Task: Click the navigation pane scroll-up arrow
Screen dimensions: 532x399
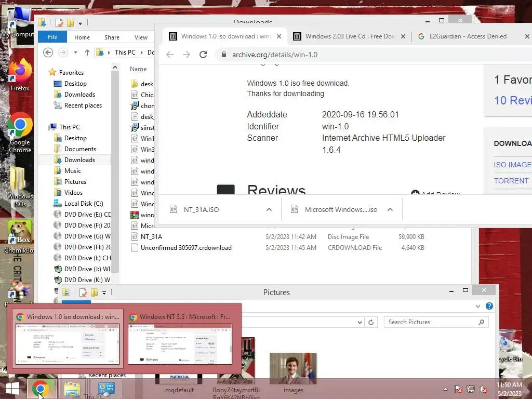Action: click(115, 68)
